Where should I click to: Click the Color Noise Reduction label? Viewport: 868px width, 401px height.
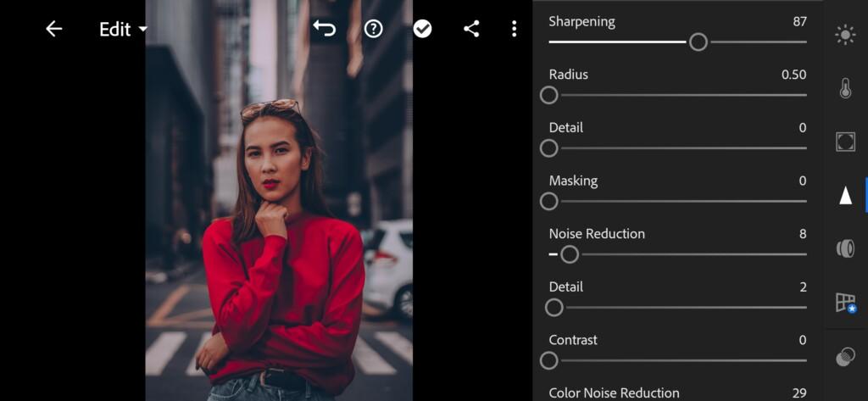coord(614,393)
